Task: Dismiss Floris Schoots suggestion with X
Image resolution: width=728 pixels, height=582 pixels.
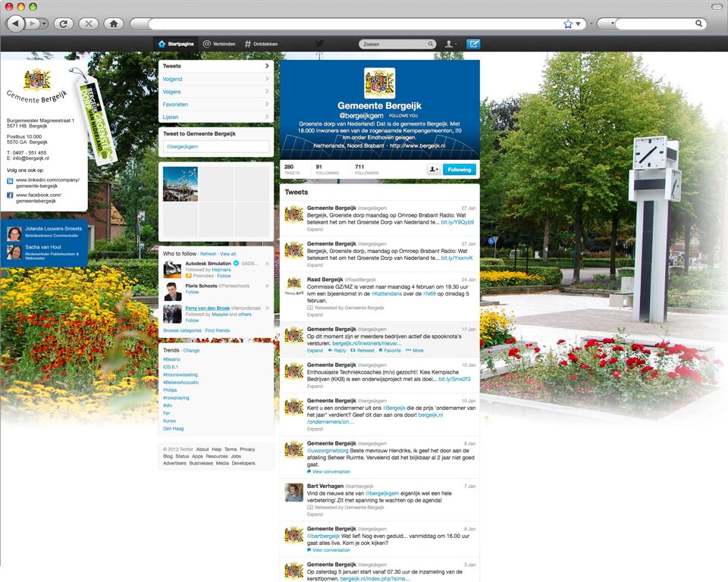Action: click(x=268, y=286)
